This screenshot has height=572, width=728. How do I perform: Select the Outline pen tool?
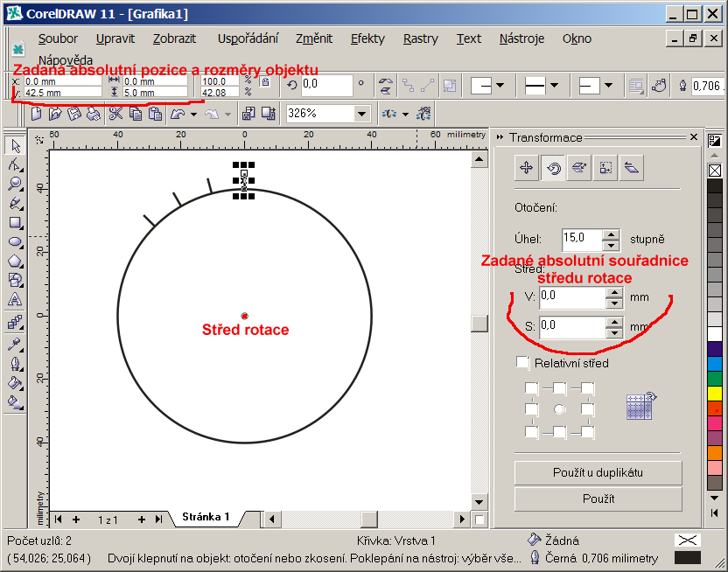[x=16, y=364]
